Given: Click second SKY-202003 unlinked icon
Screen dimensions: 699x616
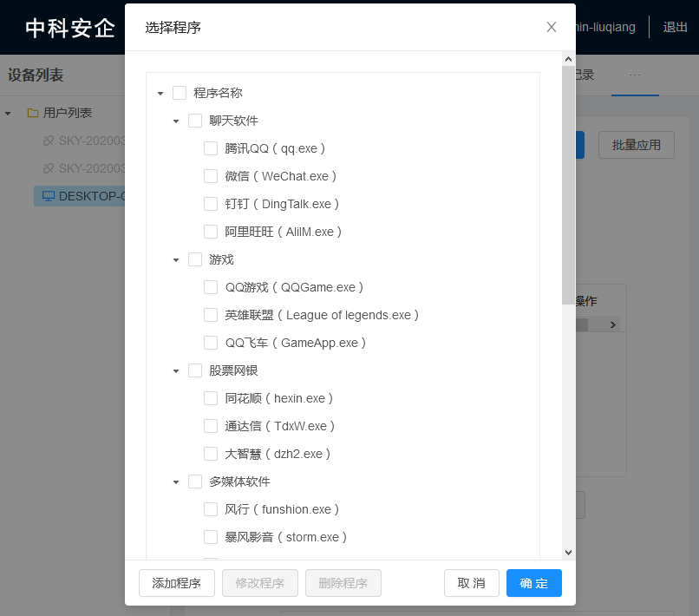Looking at the screenshot, I should coord(49,168).
